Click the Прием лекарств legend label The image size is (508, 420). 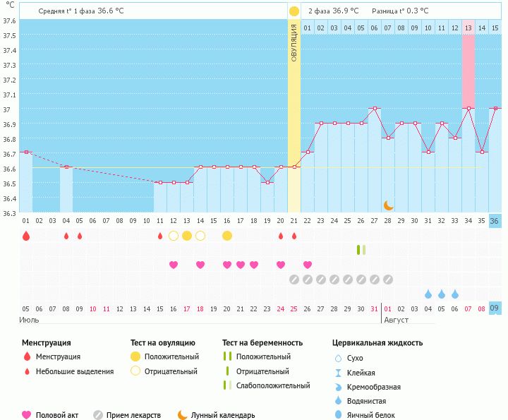133,415
